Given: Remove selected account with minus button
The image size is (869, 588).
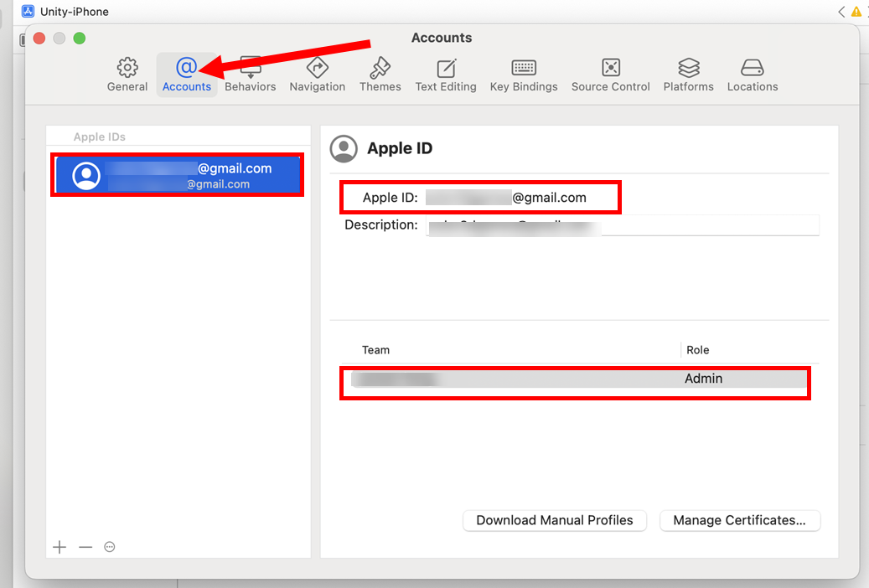Looking at the screenshot, I should point(85,547).
